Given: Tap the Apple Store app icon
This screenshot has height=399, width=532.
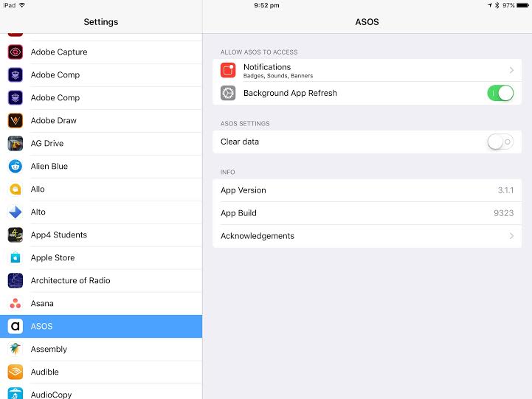Looking at the screenshot, I should [x=15, y=257].
